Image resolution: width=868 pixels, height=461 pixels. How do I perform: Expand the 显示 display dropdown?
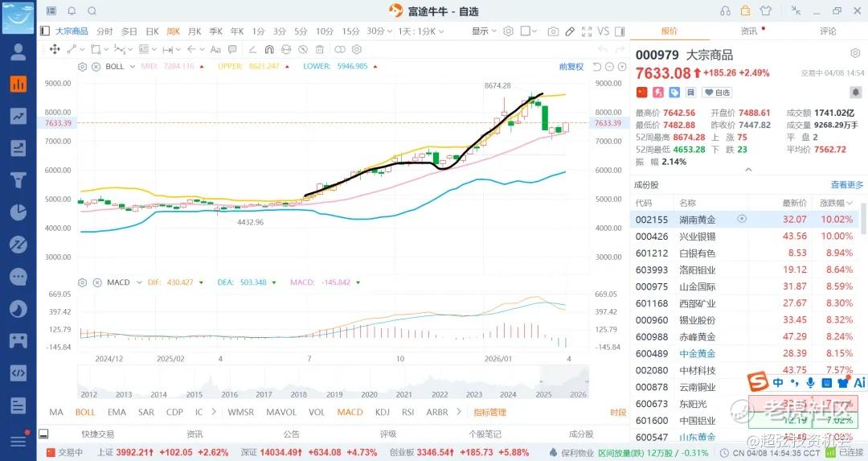tap(484, 31)
